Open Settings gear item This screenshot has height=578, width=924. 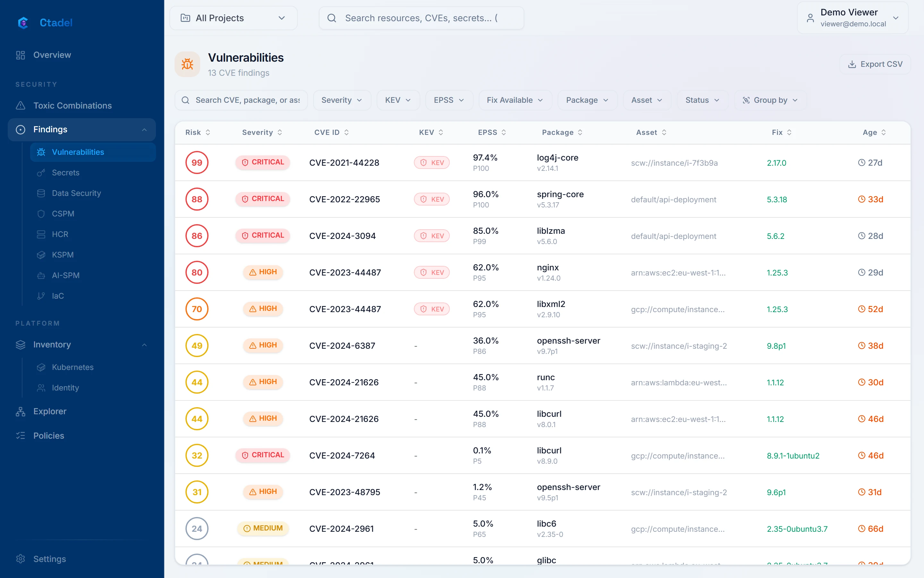coord(82,559)
